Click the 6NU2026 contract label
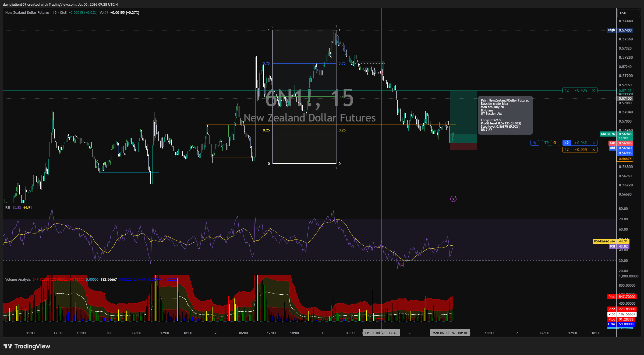This screenshot has width=644, height=355. [x=608, y=134]
